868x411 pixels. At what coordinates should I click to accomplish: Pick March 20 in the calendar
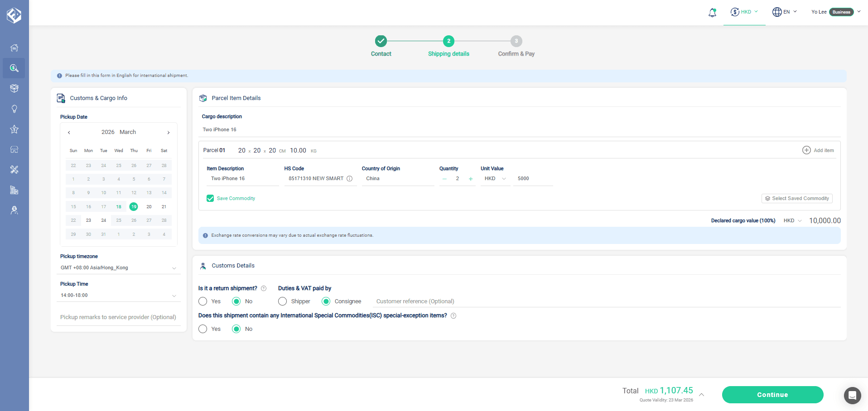(x=149, y=207)
